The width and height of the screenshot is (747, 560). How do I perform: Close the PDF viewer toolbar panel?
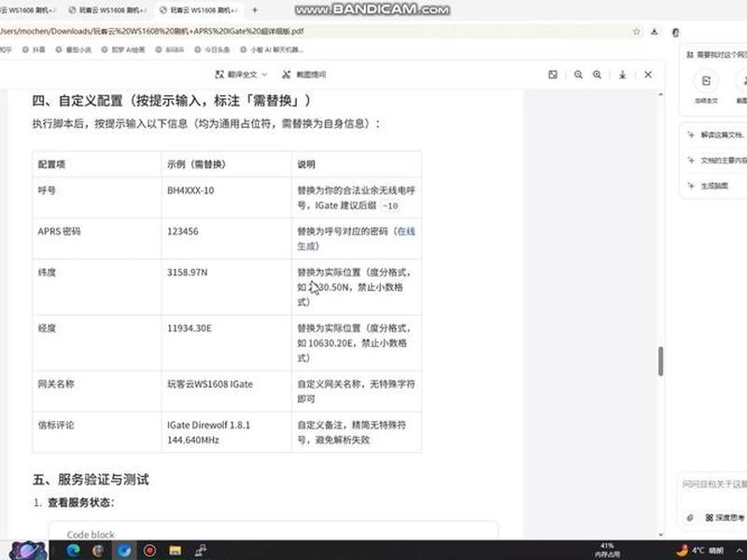click(648, 75)
